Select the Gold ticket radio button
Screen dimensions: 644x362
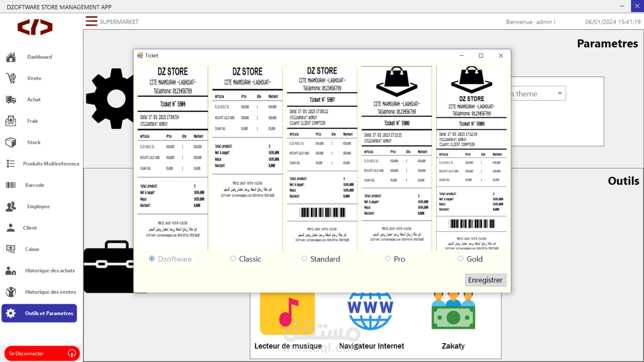click(461, 259)
